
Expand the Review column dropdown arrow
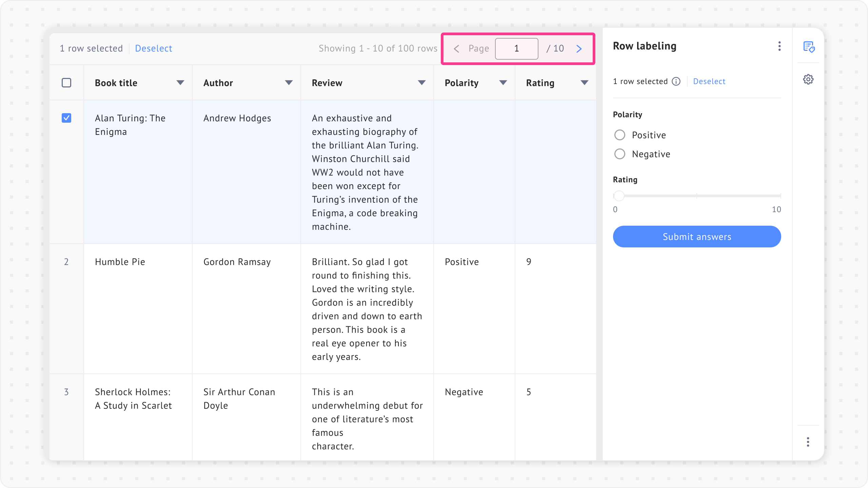(x=422, y=83)
